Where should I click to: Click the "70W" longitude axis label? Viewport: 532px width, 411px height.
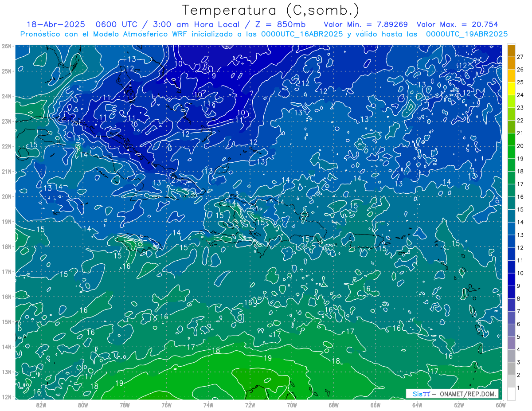292,404
